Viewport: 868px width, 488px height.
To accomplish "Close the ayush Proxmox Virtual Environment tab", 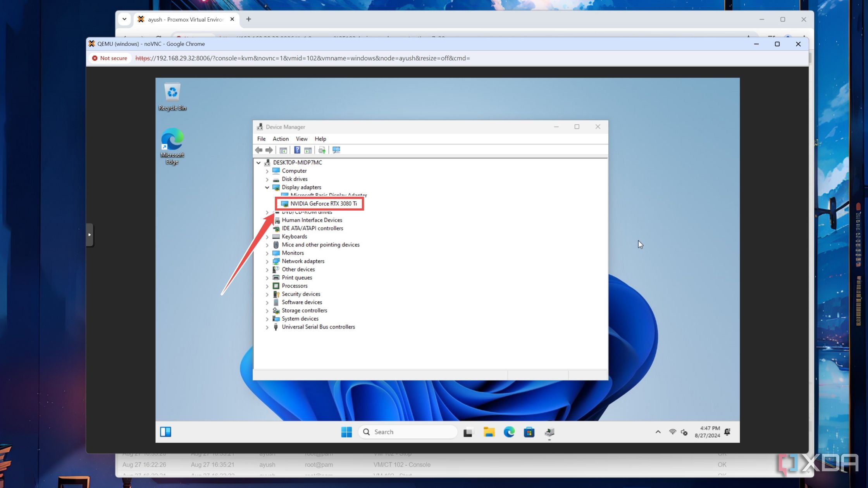I will 232,19.
